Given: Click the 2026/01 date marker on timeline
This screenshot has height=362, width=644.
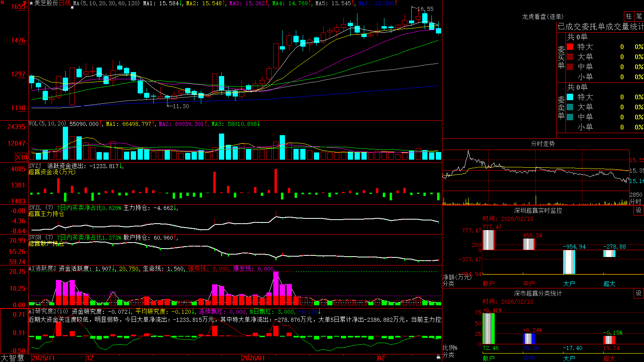Looking at the screenshot, I should coord(253,358).
